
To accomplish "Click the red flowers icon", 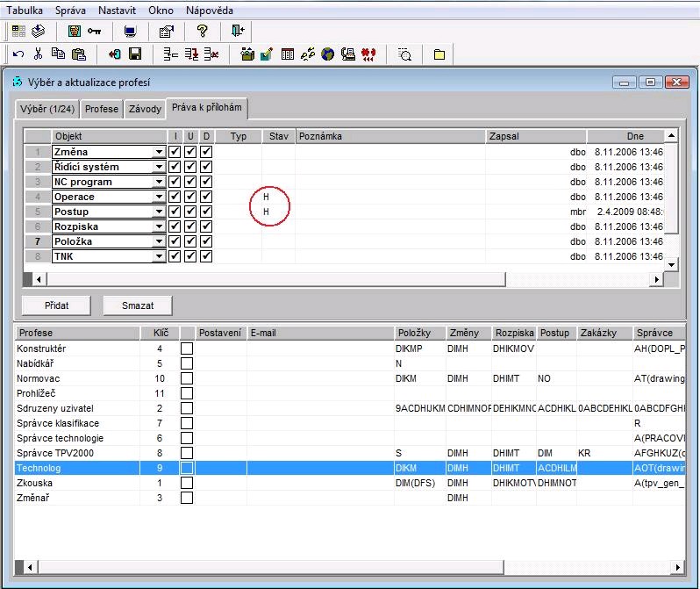I will 368,54.
